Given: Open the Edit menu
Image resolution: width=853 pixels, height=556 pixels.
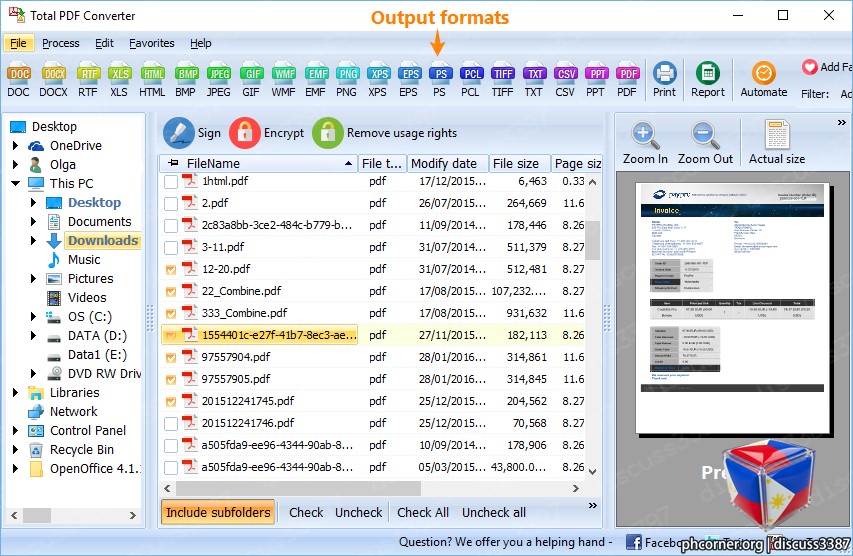Looking at the screenshot, I should (104, 44).
